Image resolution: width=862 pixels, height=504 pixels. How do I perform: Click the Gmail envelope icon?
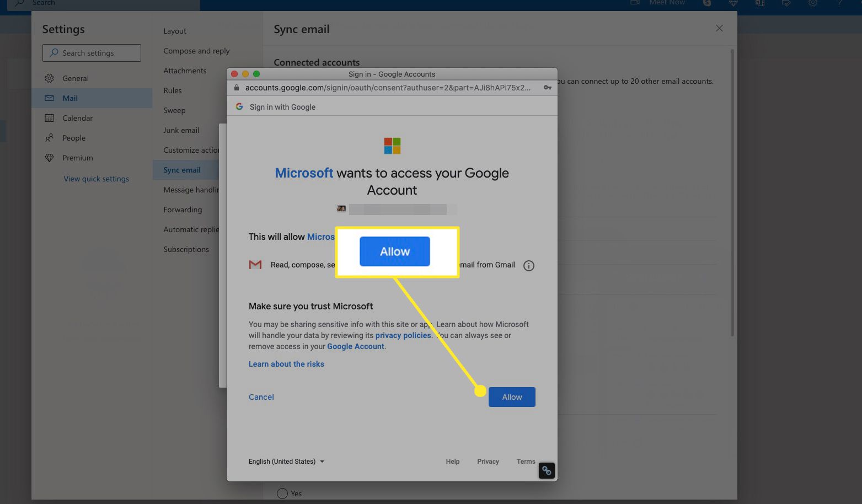255,265
